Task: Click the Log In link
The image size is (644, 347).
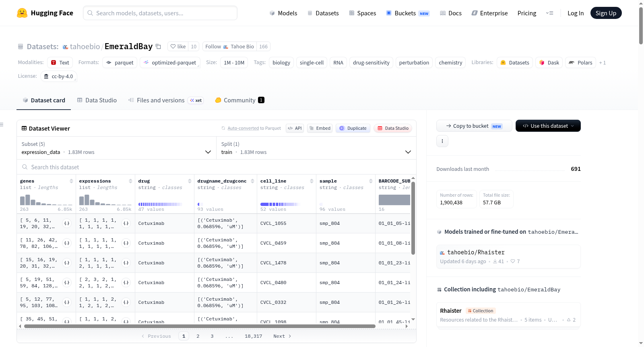Action: point(575,13)
